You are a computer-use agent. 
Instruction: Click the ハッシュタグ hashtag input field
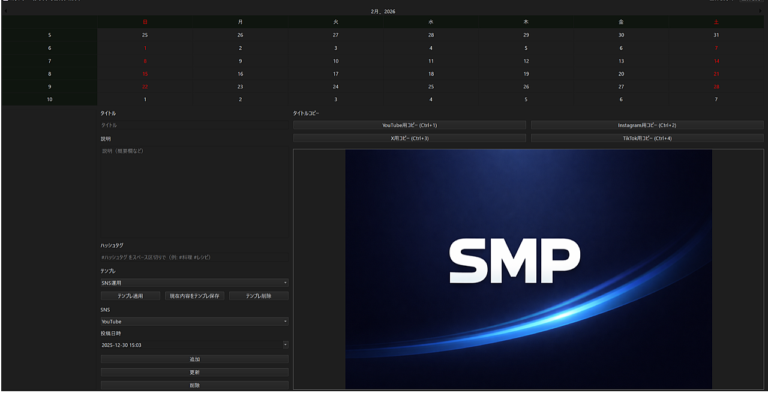click(194, 257)
